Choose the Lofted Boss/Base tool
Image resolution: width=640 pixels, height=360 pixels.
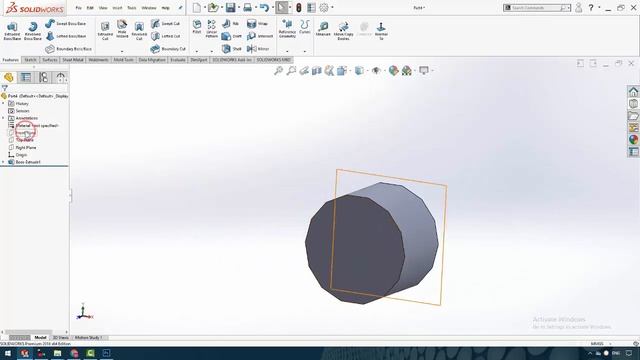click(x=65, y=36)
